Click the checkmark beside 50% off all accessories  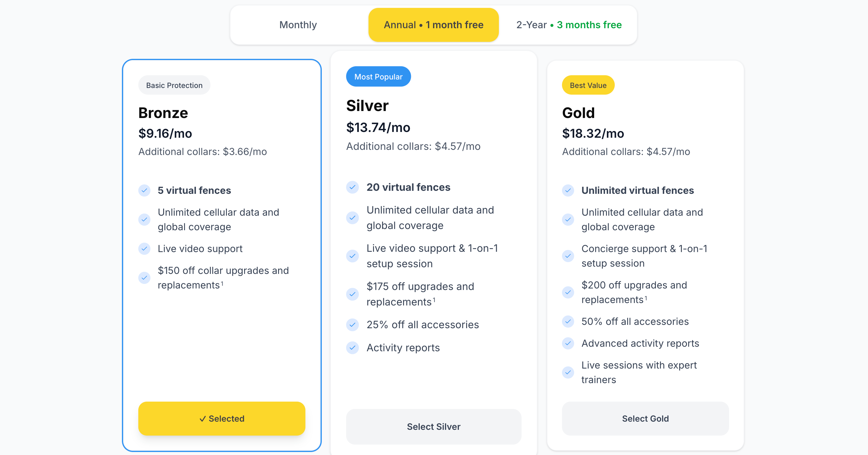[568, 322]
